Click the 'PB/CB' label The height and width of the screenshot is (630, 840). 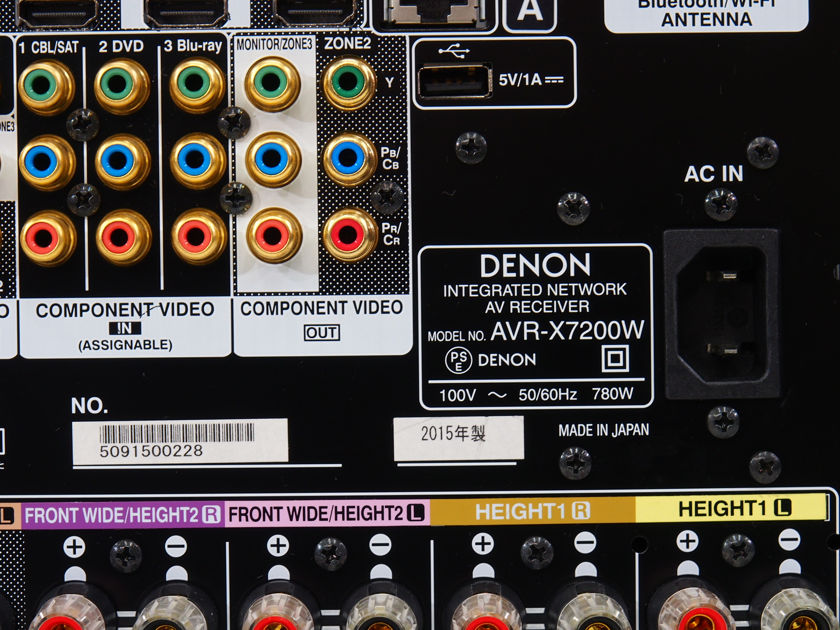pyautogui.click(x=390, y=158)
